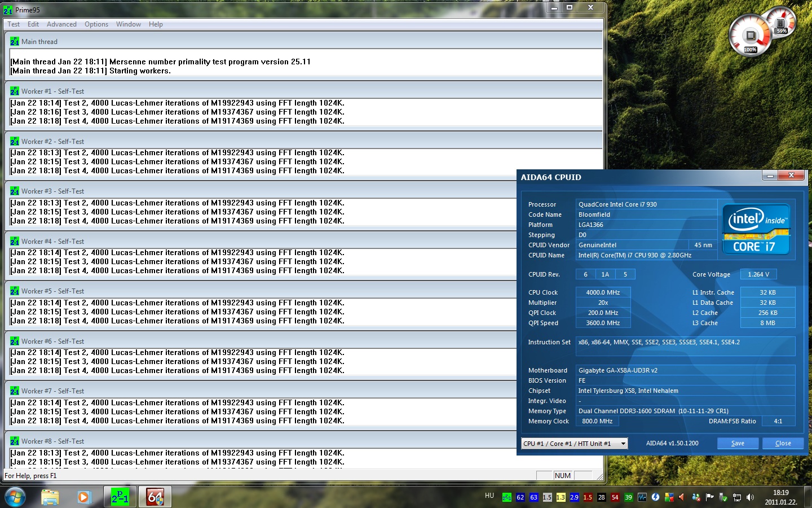This screenshot has height=508, width=812.
Task: Click the Worker #5 Self-Test window icon
Action: coord(15,291)
